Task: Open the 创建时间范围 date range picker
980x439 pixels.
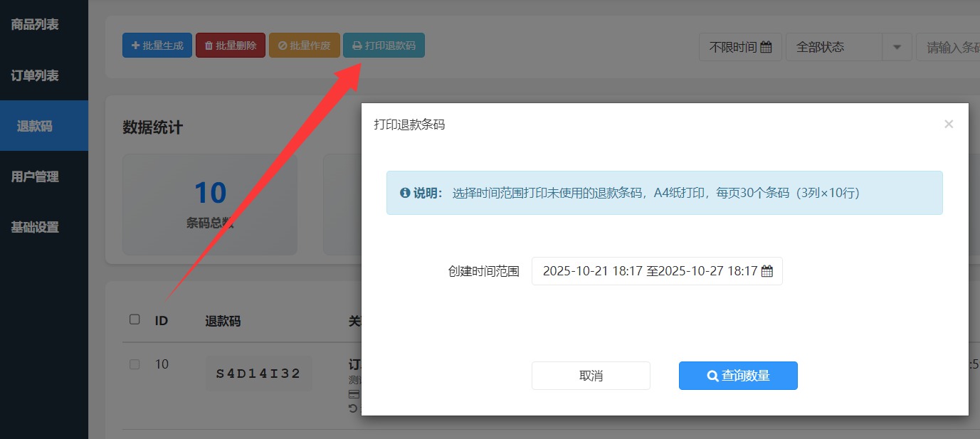Action: [x=656, y=271]
